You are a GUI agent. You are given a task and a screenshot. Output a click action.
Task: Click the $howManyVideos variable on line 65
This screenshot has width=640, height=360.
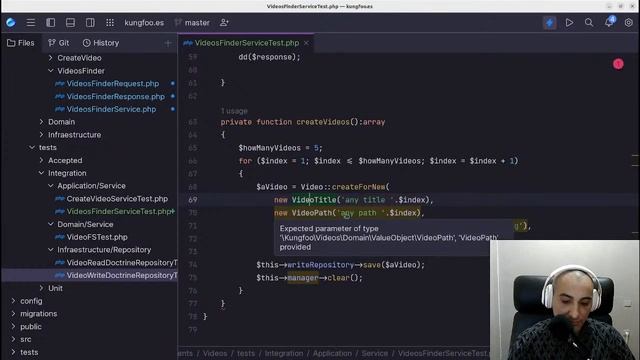269,148
